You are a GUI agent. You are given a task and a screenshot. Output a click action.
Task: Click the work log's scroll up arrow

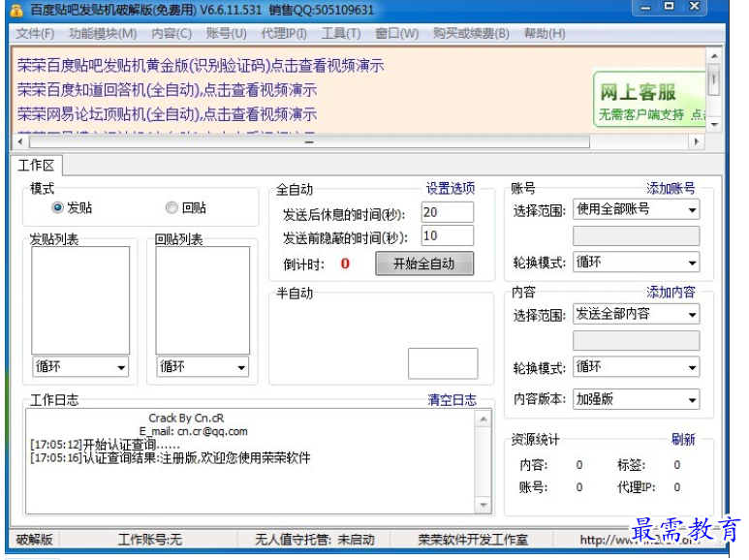(484, 420)
